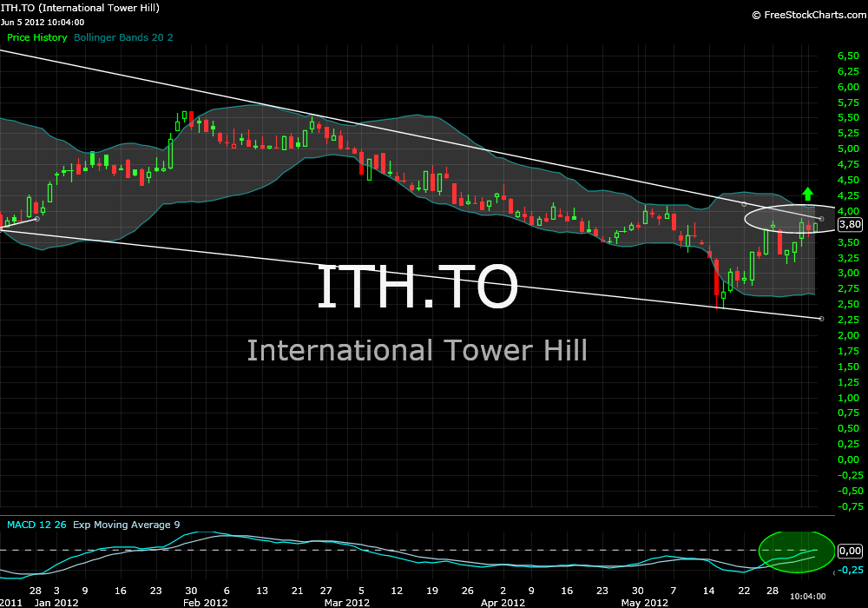
Task: Click the date label 21 on time axis
Action: (297, 591)
